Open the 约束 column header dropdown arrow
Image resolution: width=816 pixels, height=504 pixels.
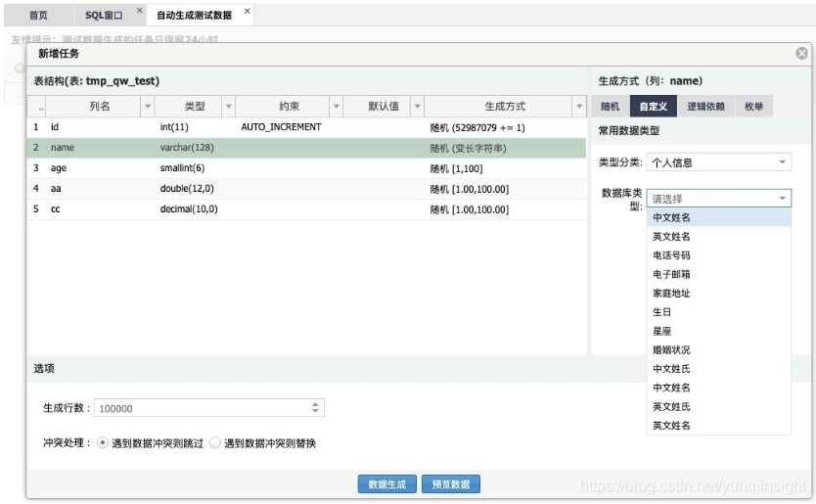[x=337, y=107]
